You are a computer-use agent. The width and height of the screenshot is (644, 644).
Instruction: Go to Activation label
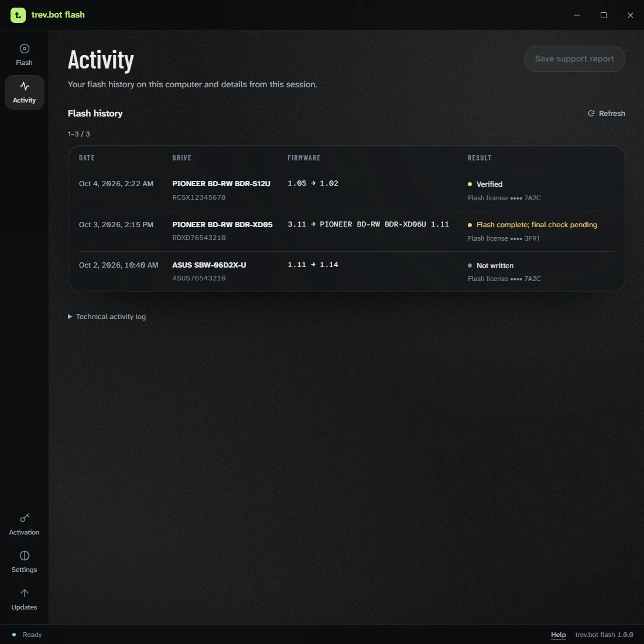click(24, 532)
